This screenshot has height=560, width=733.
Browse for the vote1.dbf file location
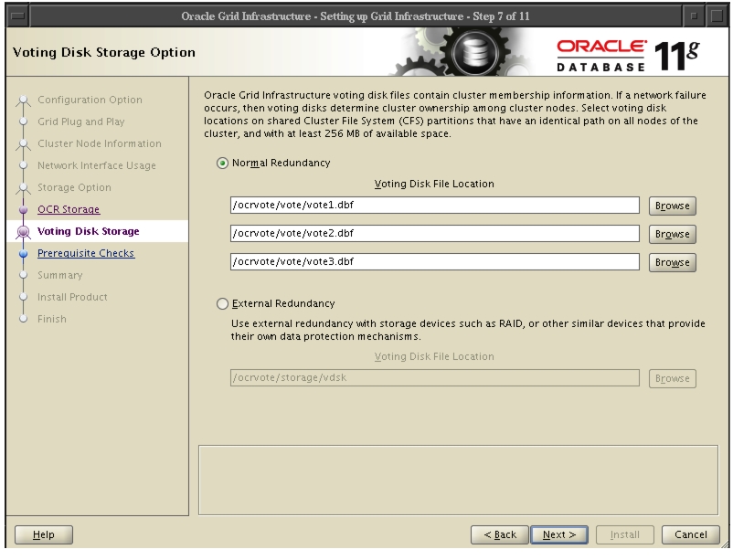coord(673,206)
